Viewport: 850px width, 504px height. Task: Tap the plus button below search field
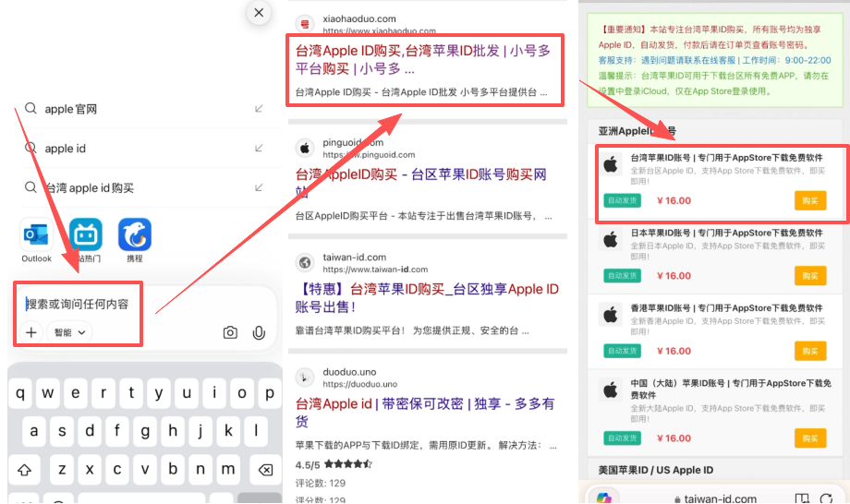point(30,332)
